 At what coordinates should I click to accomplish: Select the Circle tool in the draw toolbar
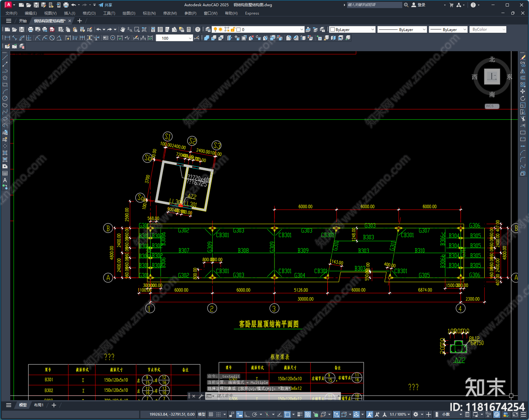coord(5,98)
